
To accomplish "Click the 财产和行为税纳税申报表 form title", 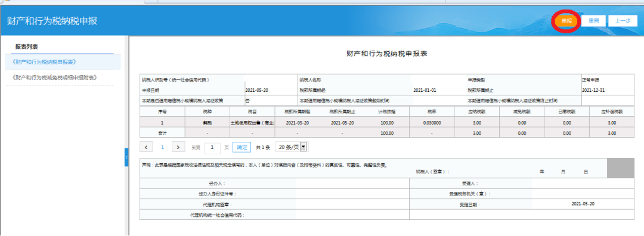I will (x=388, y=54).
